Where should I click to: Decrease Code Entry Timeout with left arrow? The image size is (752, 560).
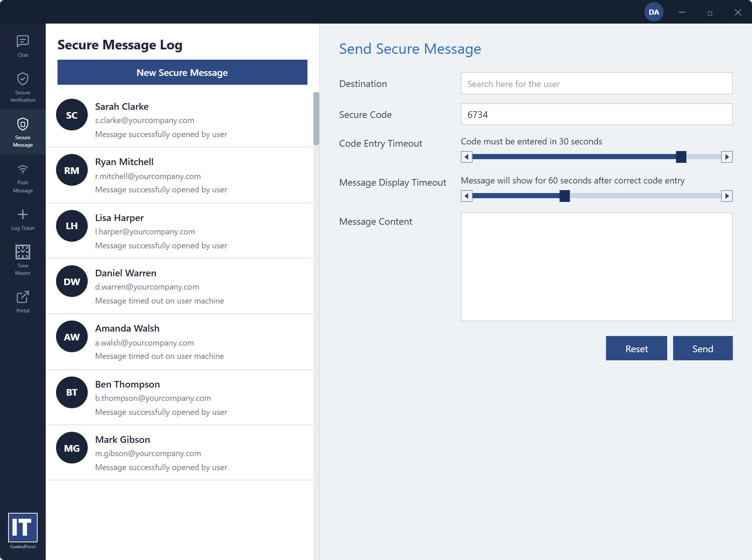(x=467, y=157)
